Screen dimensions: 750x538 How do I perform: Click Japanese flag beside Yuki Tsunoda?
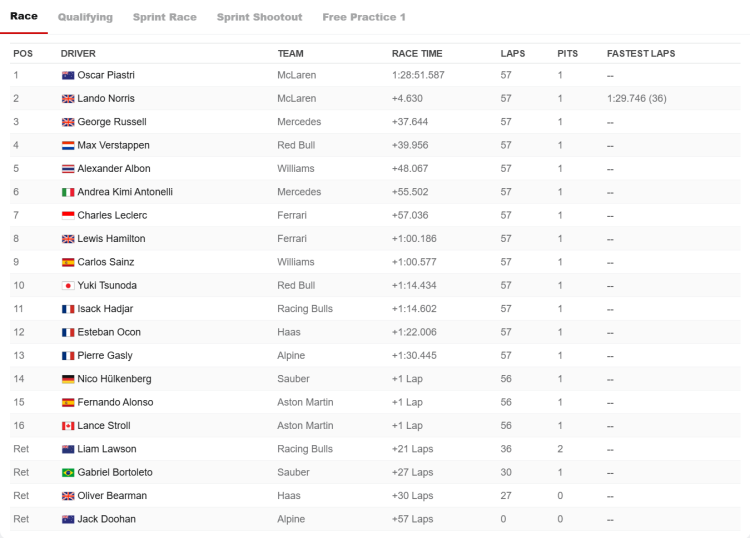point(68,285)
